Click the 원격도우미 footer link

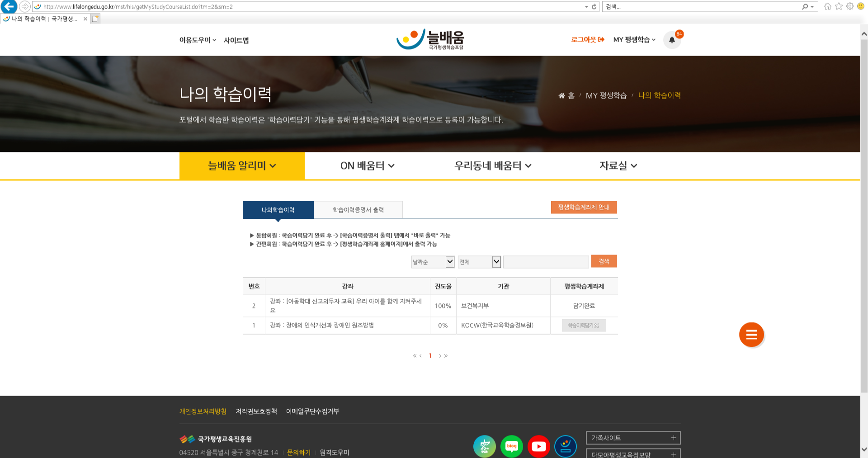tap(335, 453)
